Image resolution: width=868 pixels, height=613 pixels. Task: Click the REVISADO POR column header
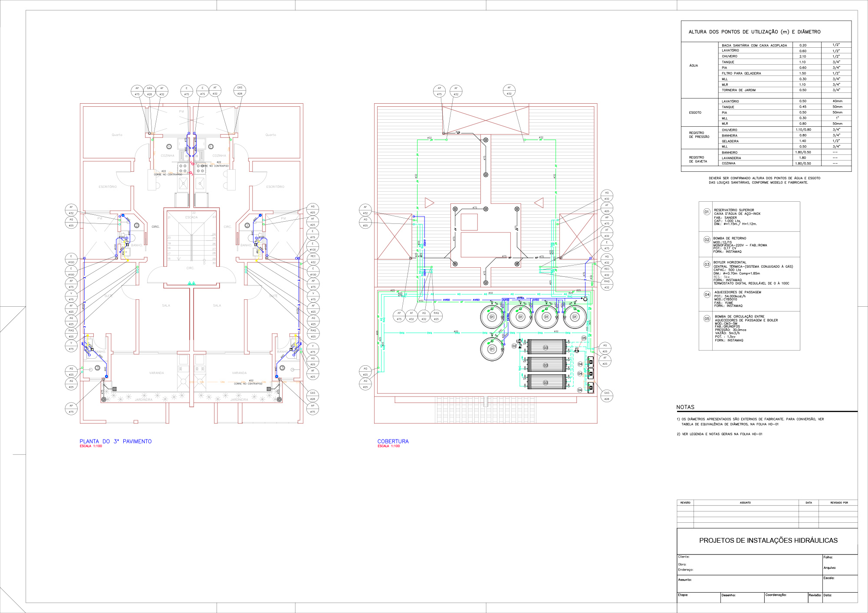(839, 502)
